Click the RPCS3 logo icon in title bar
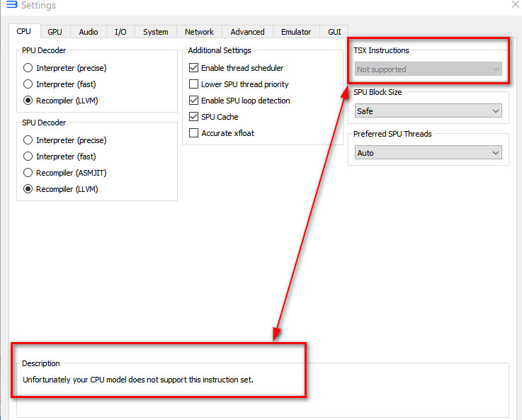 (x=11, y=6)
